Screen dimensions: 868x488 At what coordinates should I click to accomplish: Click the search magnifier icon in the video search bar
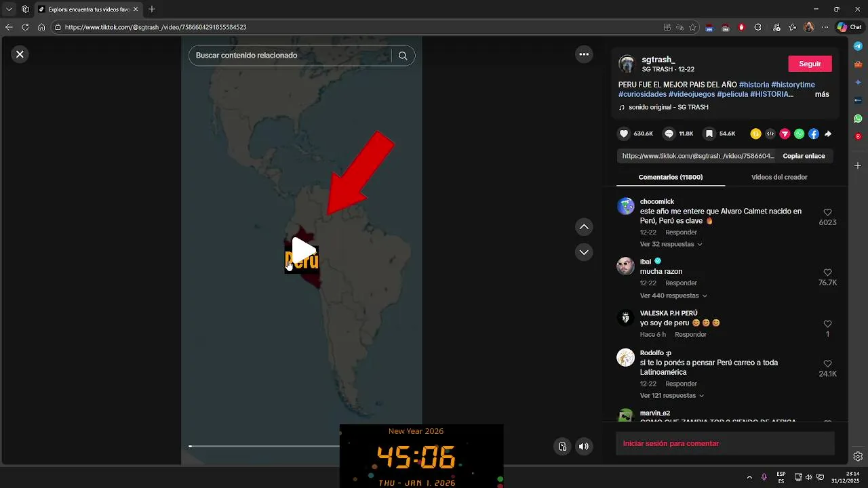click(x=403, y=56)
